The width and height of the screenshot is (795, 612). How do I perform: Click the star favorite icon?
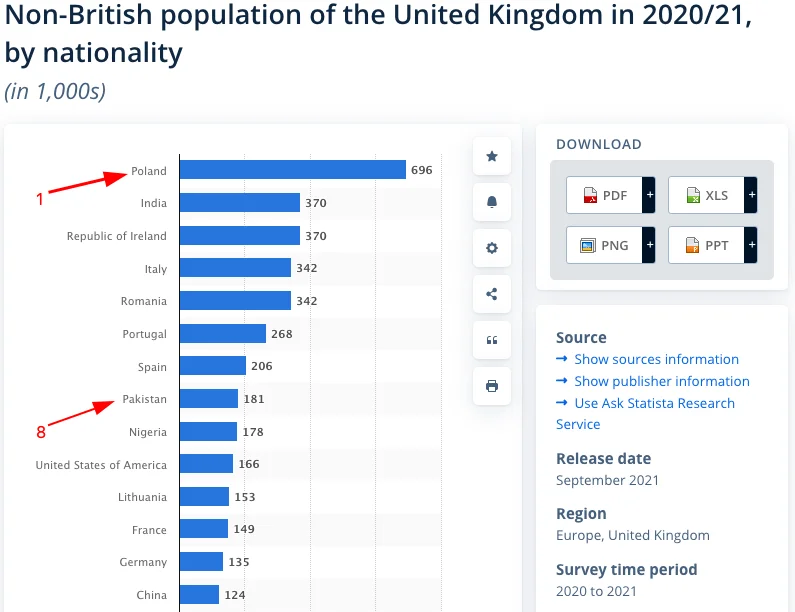pyautogui.click(x=491, y=156)
